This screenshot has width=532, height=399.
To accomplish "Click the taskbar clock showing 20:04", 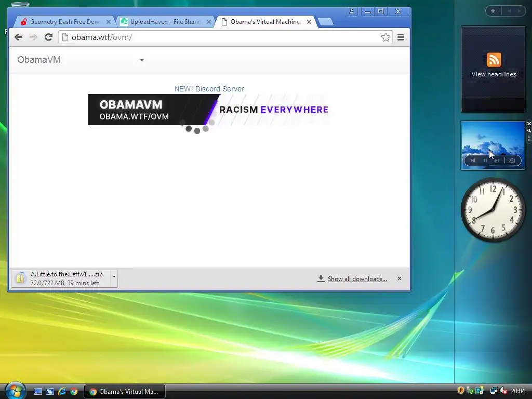I will (518, 391).
